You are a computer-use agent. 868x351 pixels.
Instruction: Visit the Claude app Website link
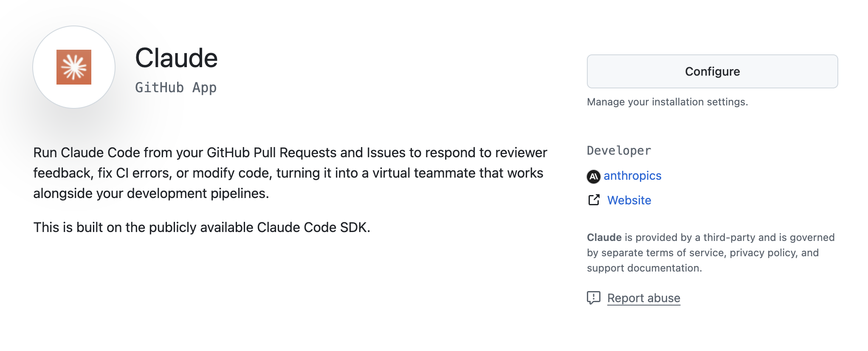pos(629,200)
